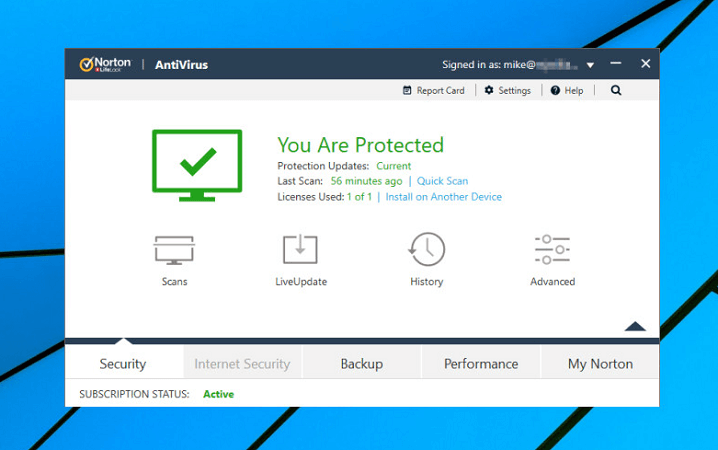Click the Report Card calendar icon
This screenshot has width=718, height=450.
coord(407,90)
